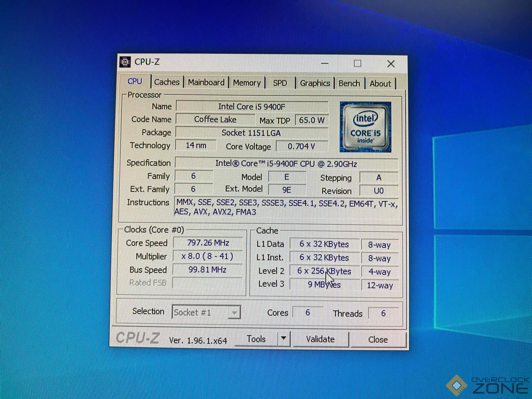Image resolution: width=532 pixels, height=399 pixels.
Task: Select the CPU tab
Action: [x=135, y=81]
